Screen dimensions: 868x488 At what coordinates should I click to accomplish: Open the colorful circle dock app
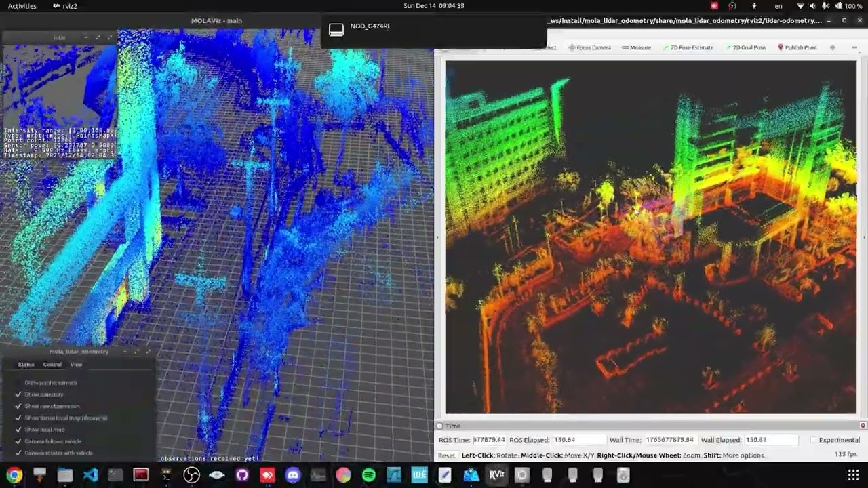coord(344,475)
